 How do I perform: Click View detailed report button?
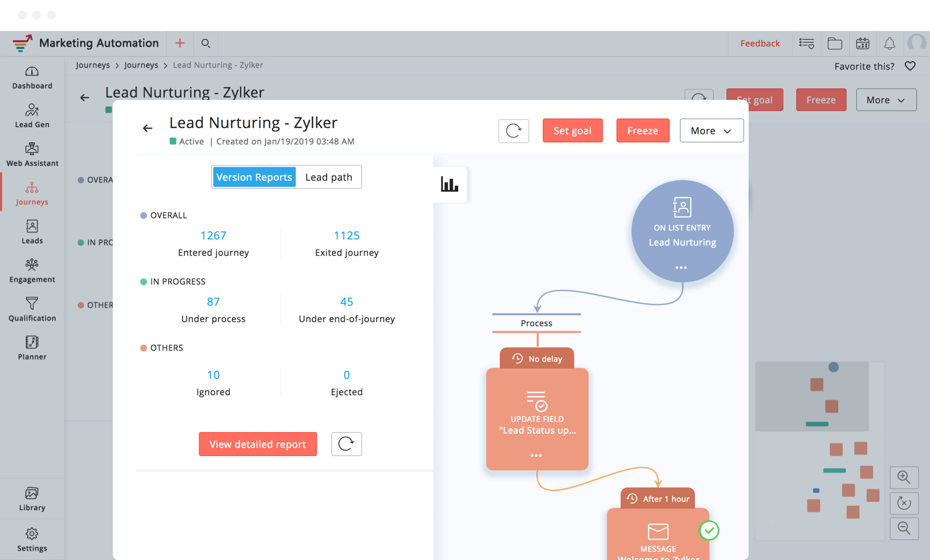257,444
